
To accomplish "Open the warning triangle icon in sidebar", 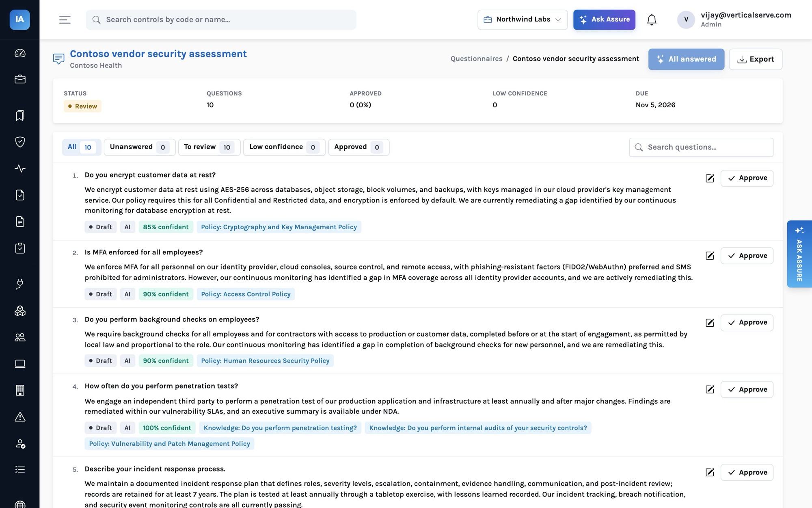I will 20,417.
